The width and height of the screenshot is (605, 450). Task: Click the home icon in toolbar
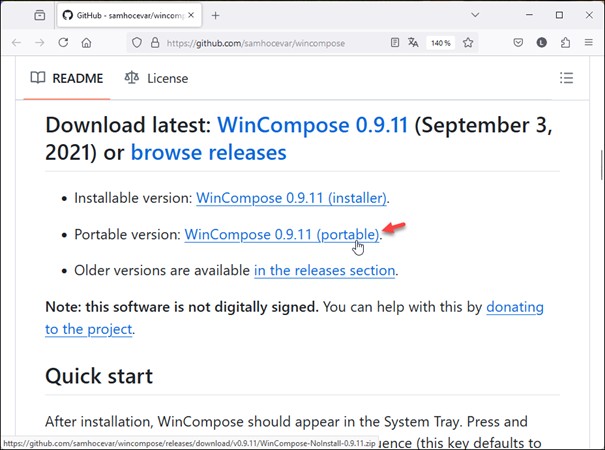click(87, 43)
